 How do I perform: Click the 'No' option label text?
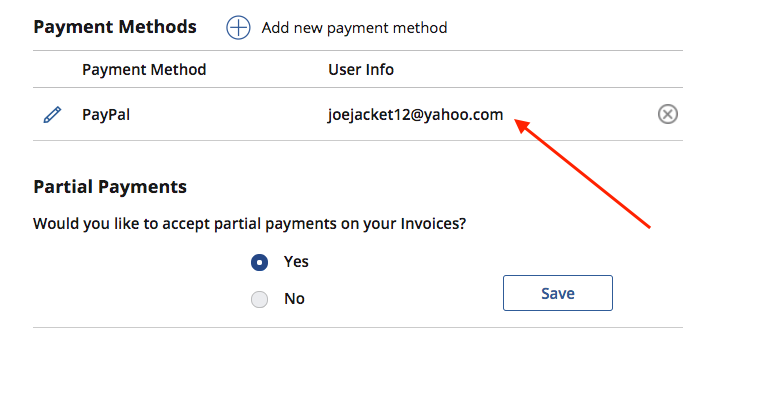tap(294, 299)
